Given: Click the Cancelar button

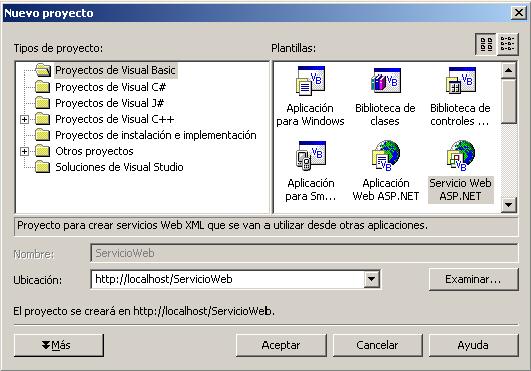Looking at the screenshot, I should [x=377, y=345].
